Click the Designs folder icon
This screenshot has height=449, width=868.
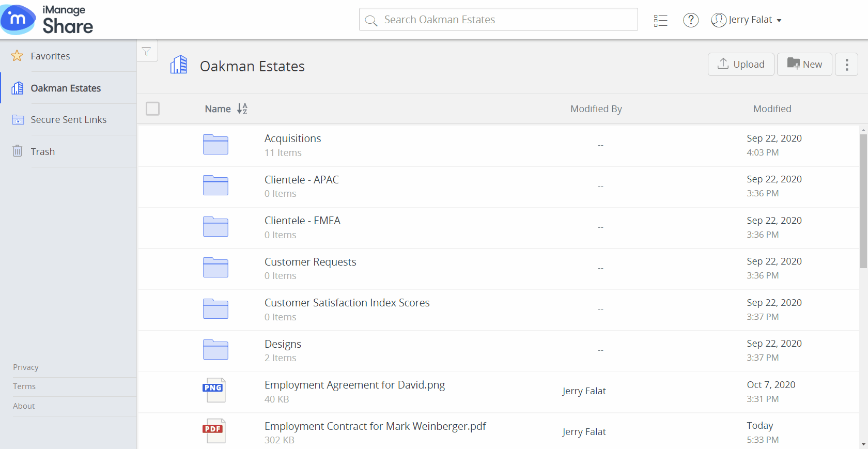pyautogui.click(x=215, y=350)
